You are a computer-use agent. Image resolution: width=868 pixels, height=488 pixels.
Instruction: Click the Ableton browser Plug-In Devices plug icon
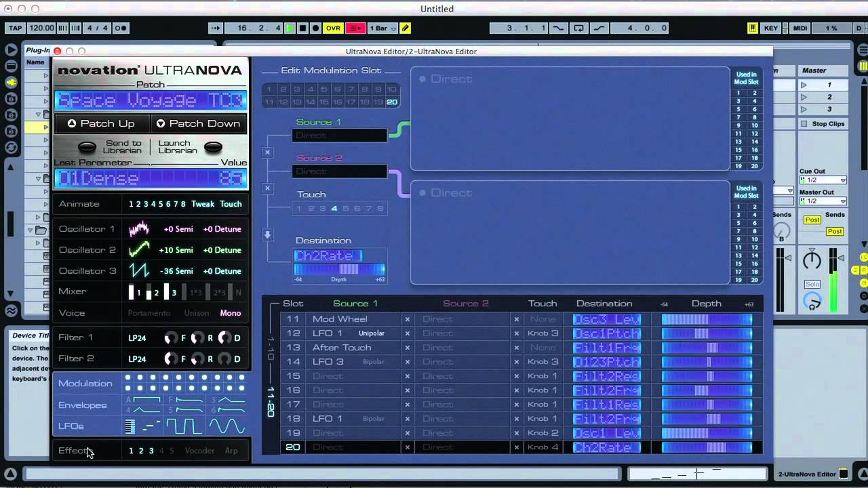pyautogui.click(x=11, y=82)
